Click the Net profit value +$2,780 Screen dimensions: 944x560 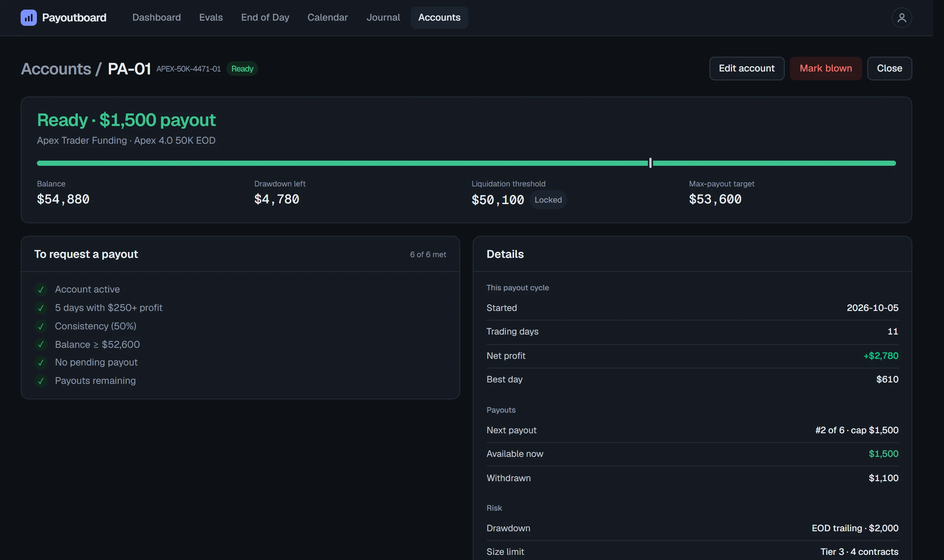click(881, 356)
